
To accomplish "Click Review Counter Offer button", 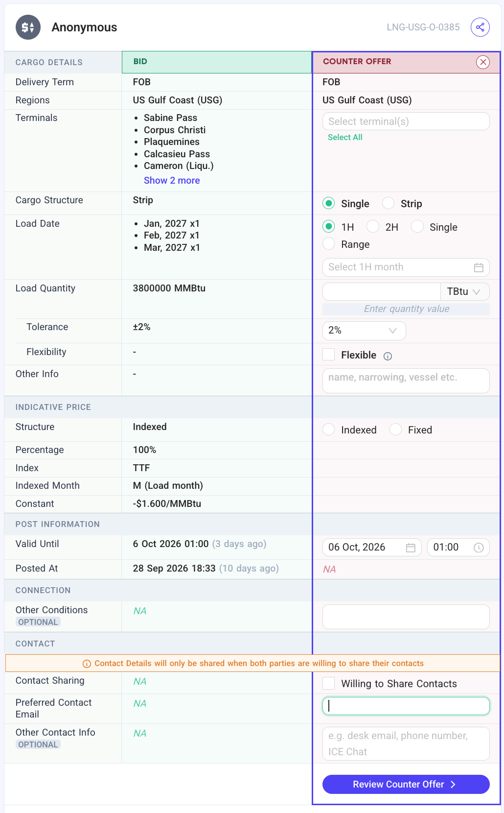I will tap(406, 784).
